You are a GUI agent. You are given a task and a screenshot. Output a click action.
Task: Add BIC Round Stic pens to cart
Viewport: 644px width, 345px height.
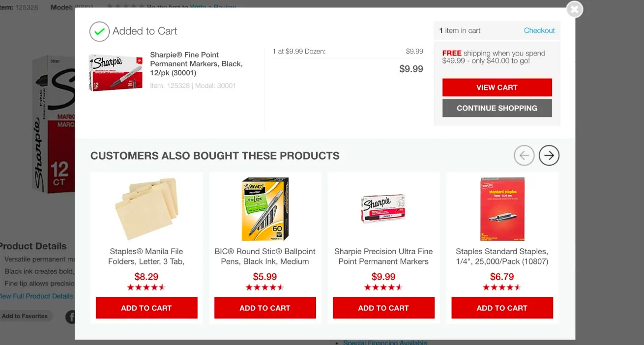pos(265,308)
